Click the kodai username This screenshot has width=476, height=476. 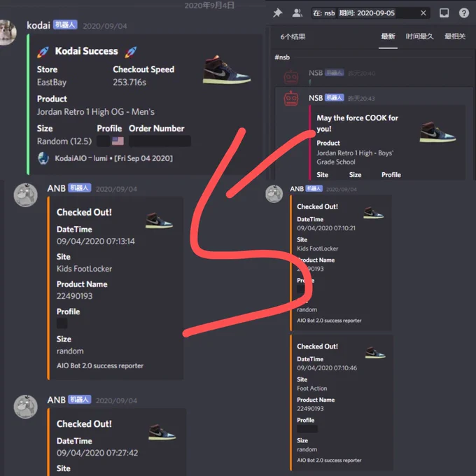pyautogui.click(x=38, y=25)
